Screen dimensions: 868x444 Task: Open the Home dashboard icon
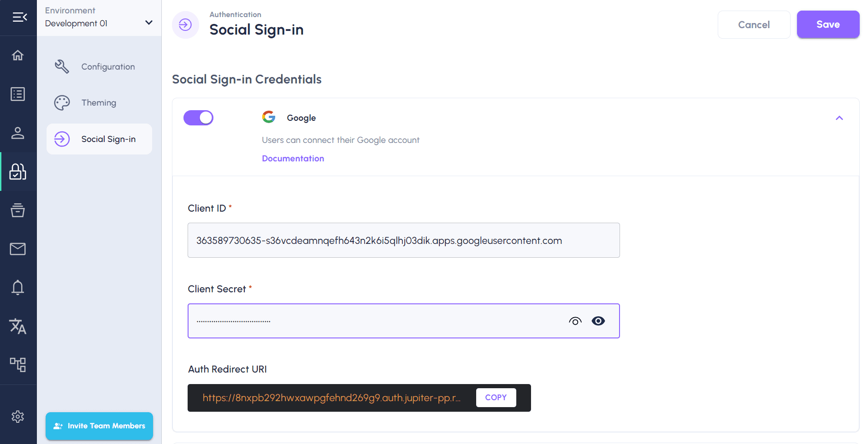click(18, 55)
